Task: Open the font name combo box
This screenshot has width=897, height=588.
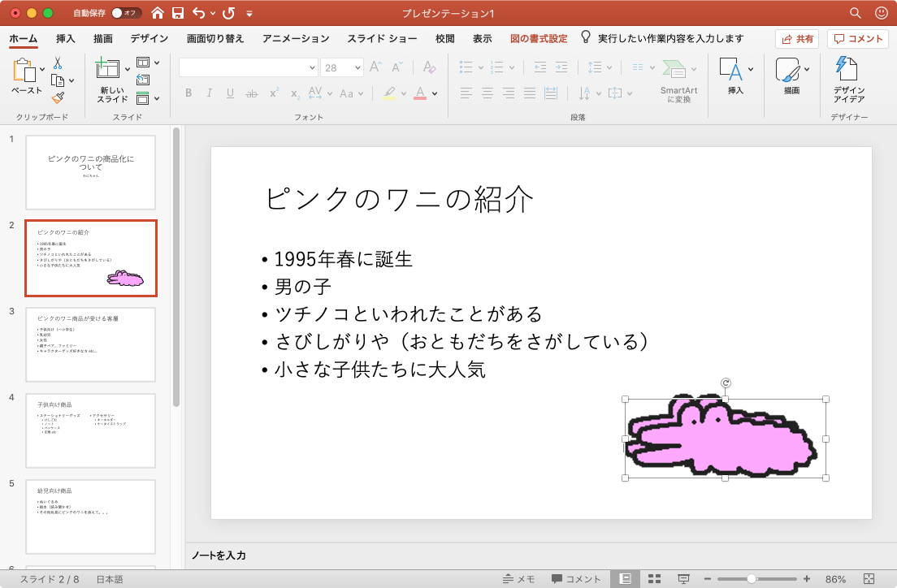Action: [248, 68]
